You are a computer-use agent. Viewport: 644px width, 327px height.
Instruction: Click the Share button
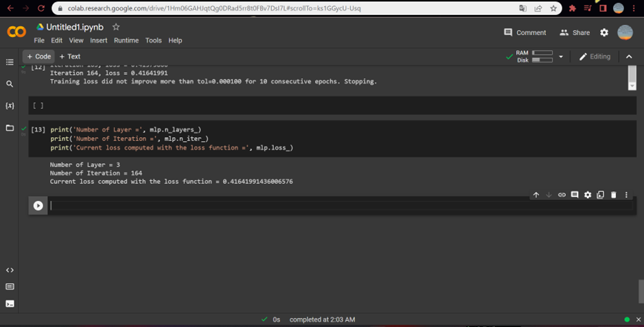tap(575, 32)
